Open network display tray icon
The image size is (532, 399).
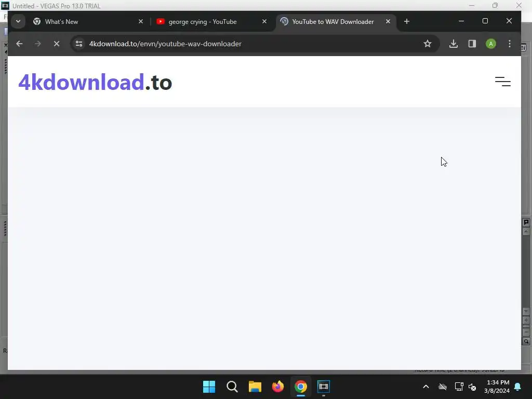pos(459,387)
